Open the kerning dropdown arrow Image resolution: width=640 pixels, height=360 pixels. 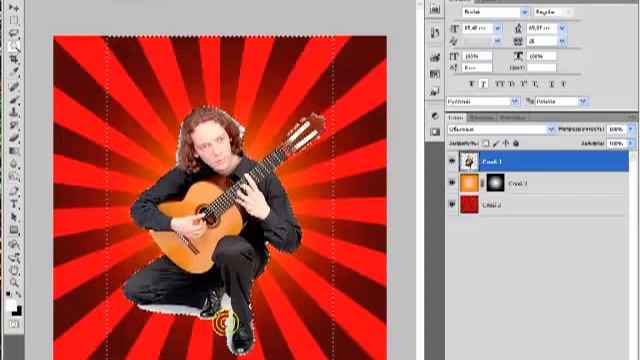[x=497, y=41]
